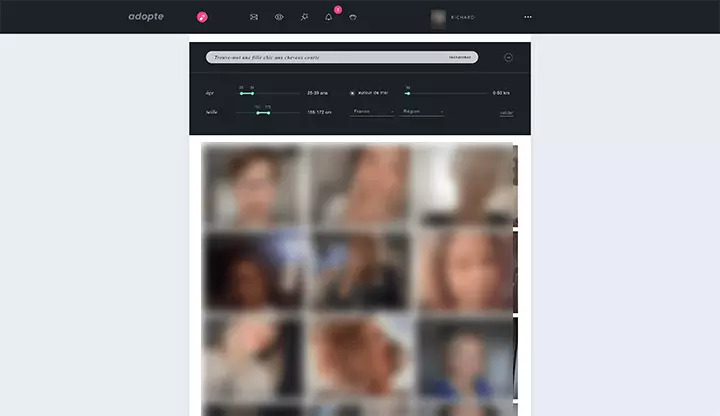Select the autour de moi radio button
Image resolution: width=720 pixels, height=416 pixels.
352,93
